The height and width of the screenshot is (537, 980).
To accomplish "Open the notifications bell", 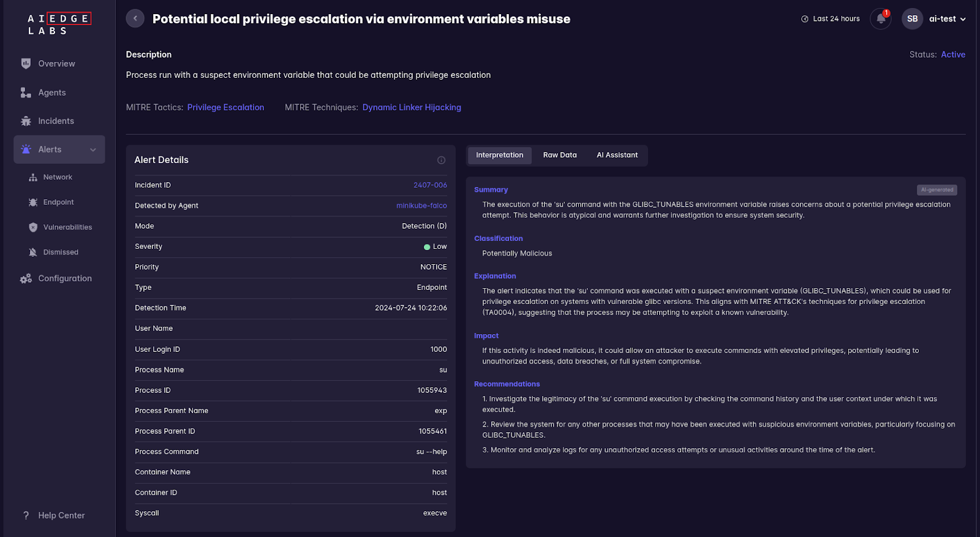I will click(x=880, y=18).
